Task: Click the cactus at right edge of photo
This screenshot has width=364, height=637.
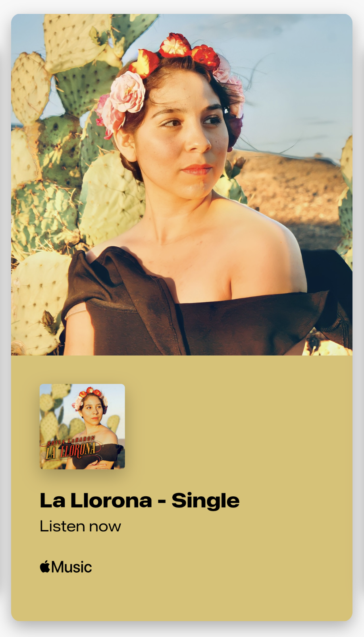Action: click(x=346, y=199)
